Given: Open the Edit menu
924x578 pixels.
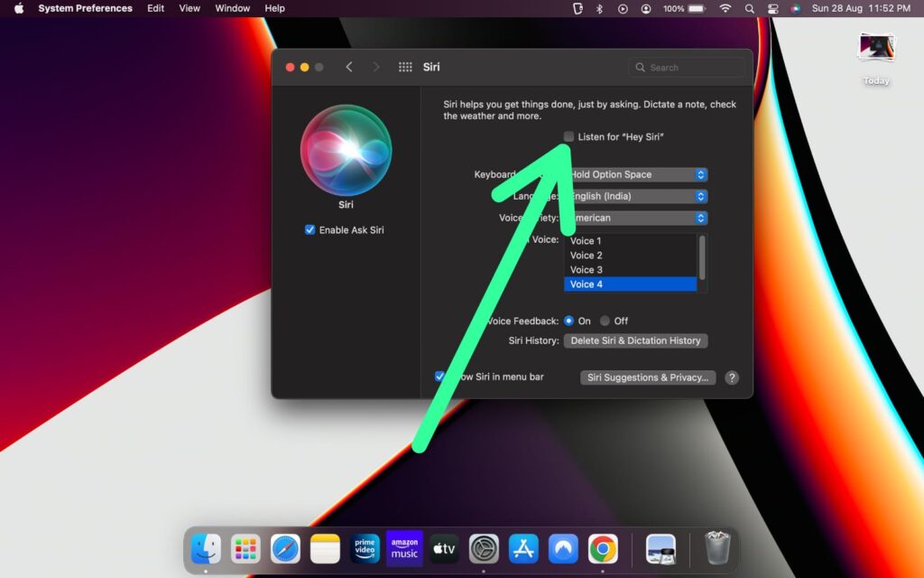Looking at the screenshot, I should (x=155, y=8).
